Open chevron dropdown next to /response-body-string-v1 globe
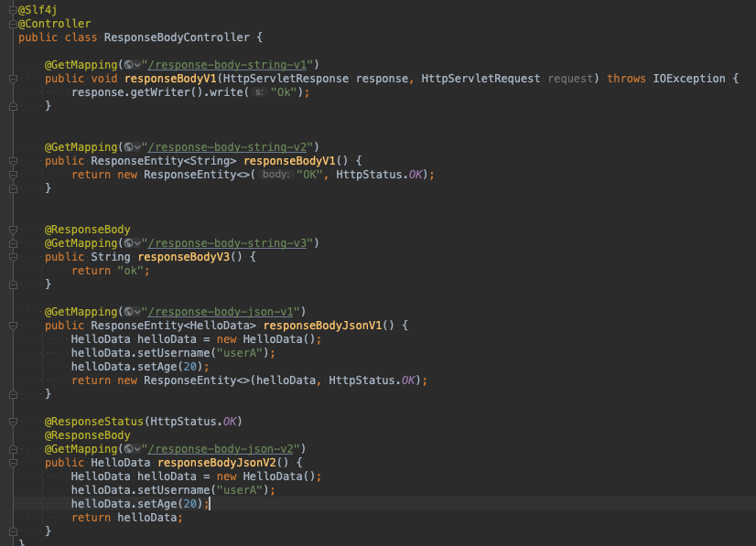Viewport: 756px width, 546px height. pos(137,65)
